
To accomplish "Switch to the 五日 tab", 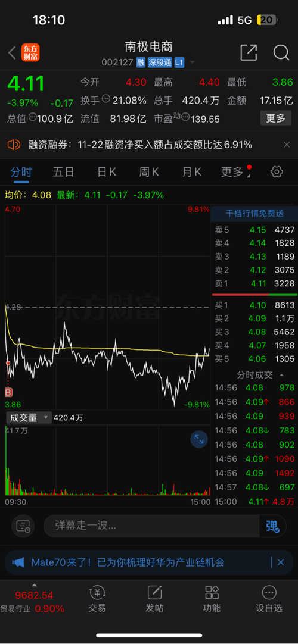I will coord(63,172).
